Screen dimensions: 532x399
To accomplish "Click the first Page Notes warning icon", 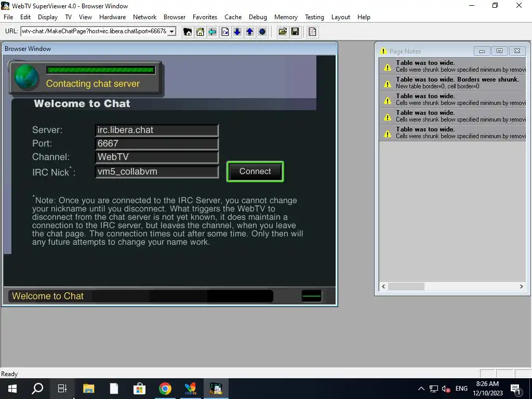I will click(x=388, y=67).
